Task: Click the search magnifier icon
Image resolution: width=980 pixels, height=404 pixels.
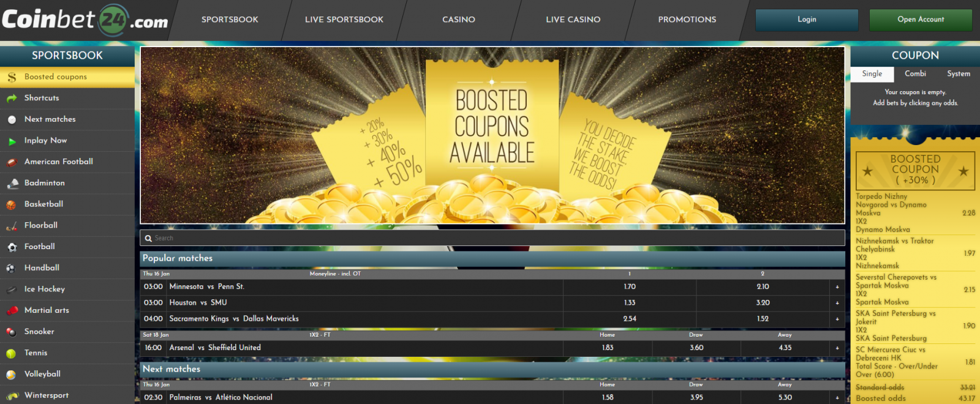Action: (148, 238)
